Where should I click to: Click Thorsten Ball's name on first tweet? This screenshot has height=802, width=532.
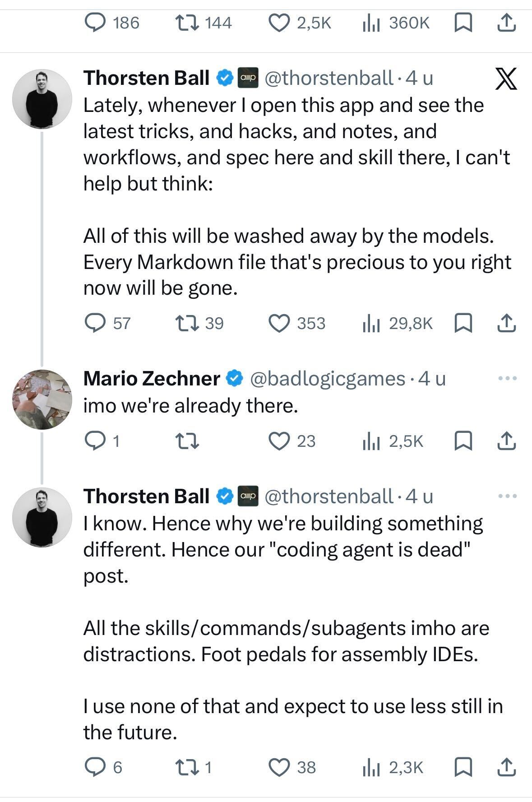pyautogui.click(x=146, y=78)
